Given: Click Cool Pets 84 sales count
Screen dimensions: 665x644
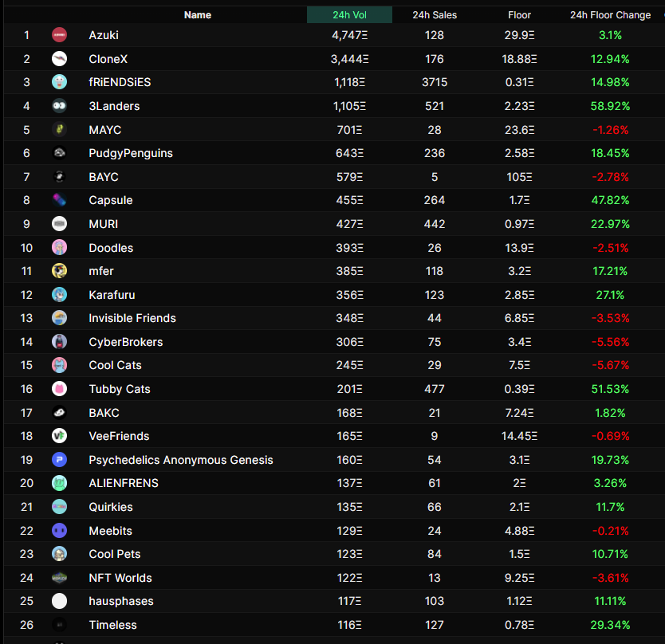Looking at the screenshot, I should tap(435, 553).
